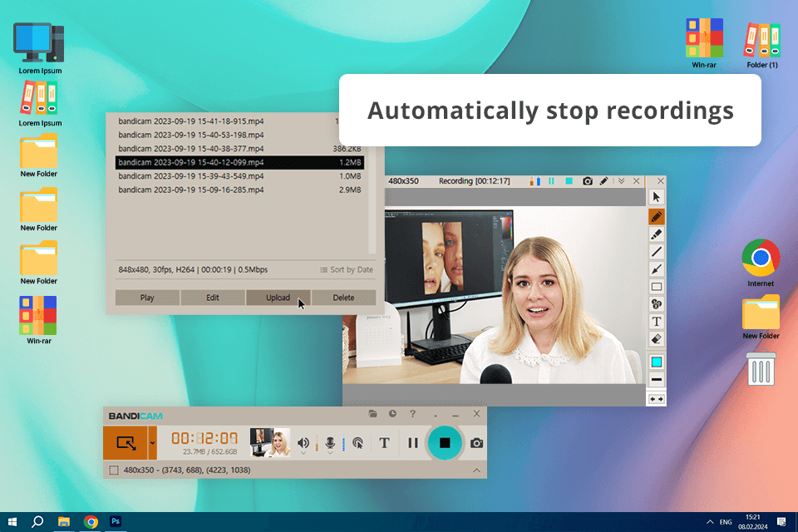Image resolution: width=798 pixels, height=532 pixels.
Task: Open the cyan color picker swatch
Action: (x=656, y=362)
